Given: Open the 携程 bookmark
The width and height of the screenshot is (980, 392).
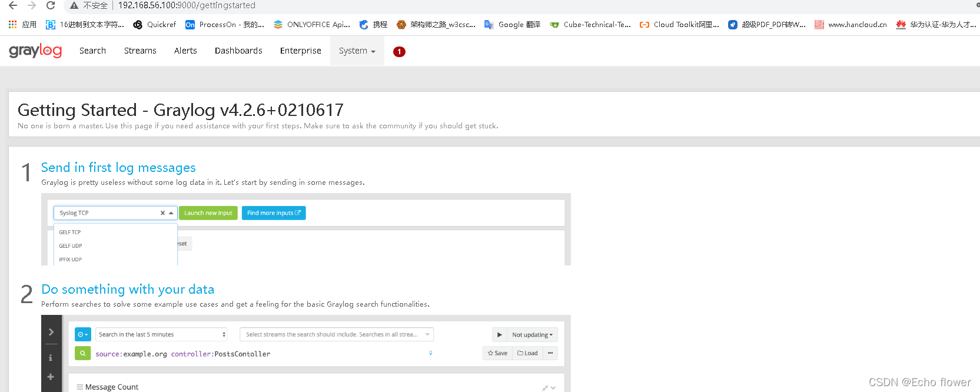Looking at the screenshot, I should [373, 24].
